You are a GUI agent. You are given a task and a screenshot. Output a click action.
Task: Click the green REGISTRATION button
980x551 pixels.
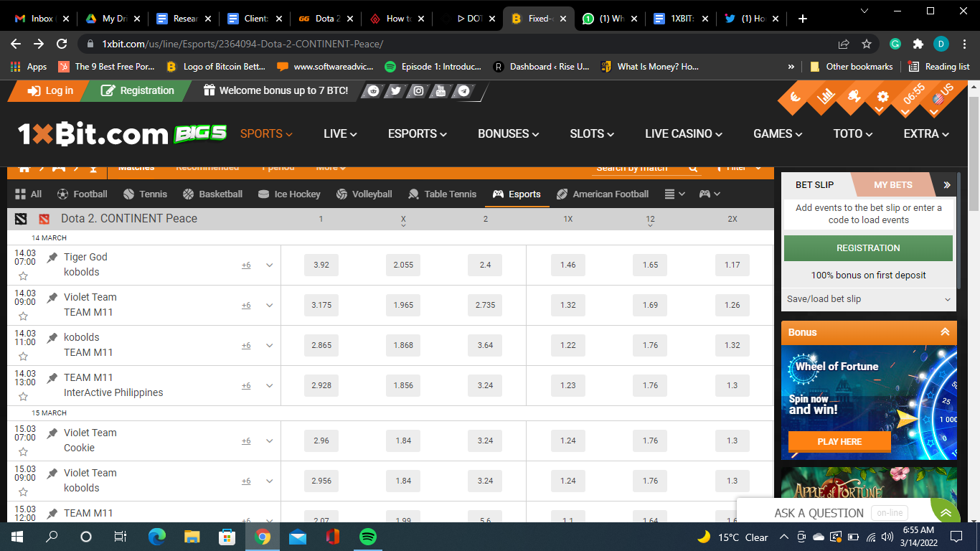[x=868, y=248]
